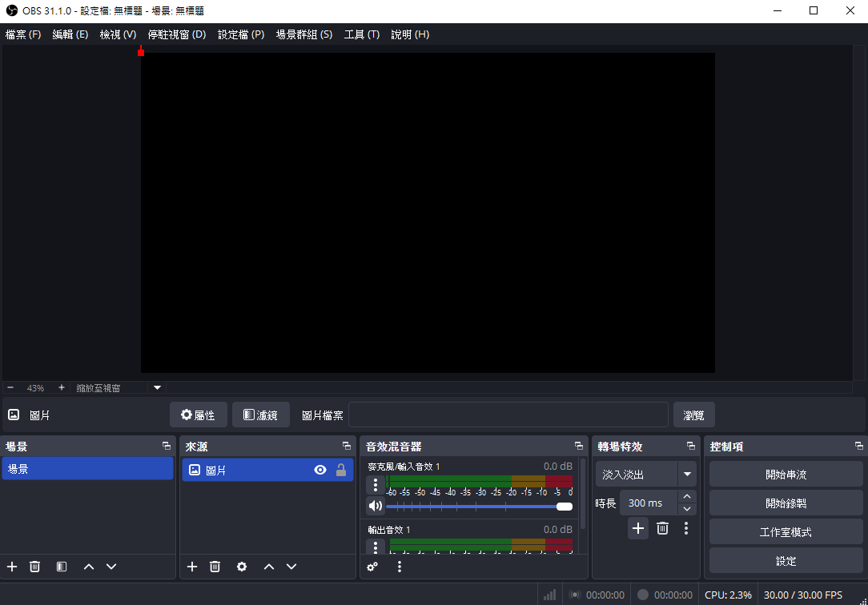Zoom out preview with minus icon

[10, 387]
